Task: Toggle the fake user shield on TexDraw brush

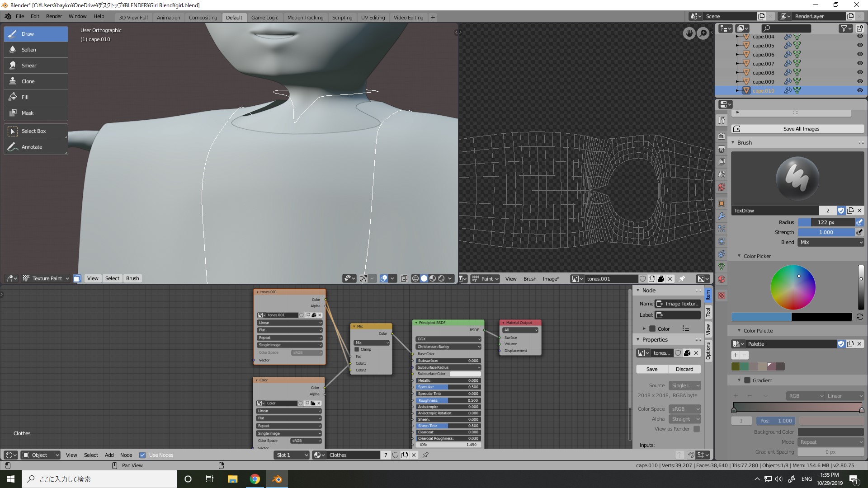Action: pyautogui.click(x=841, y=211)
